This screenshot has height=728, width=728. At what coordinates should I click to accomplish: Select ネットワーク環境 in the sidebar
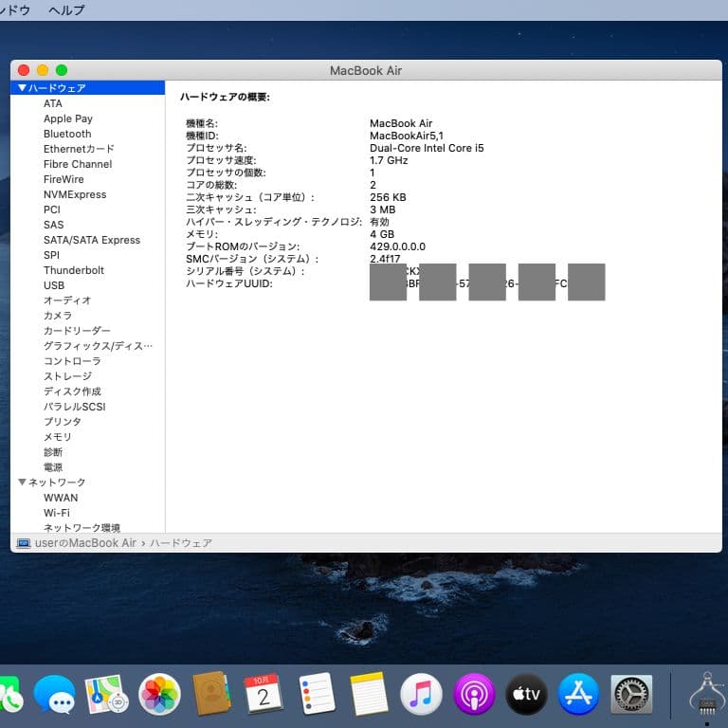[82, 528]
